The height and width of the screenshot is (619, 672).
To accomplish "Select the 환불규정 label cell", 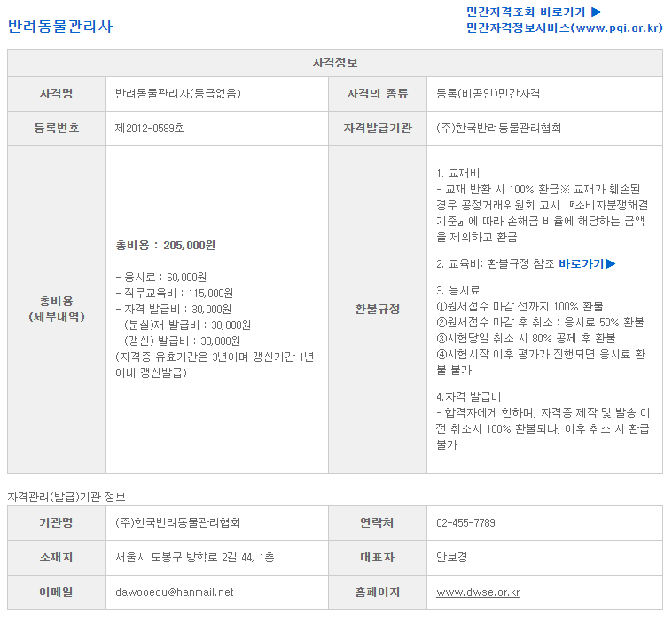I will (377, 309).
